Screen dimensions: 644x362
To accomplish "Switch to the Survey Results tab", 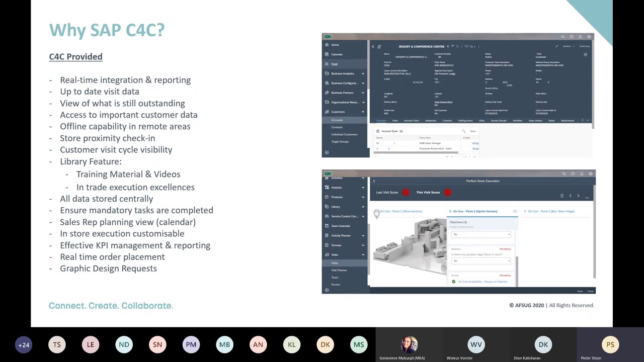I will pos(499,121).
